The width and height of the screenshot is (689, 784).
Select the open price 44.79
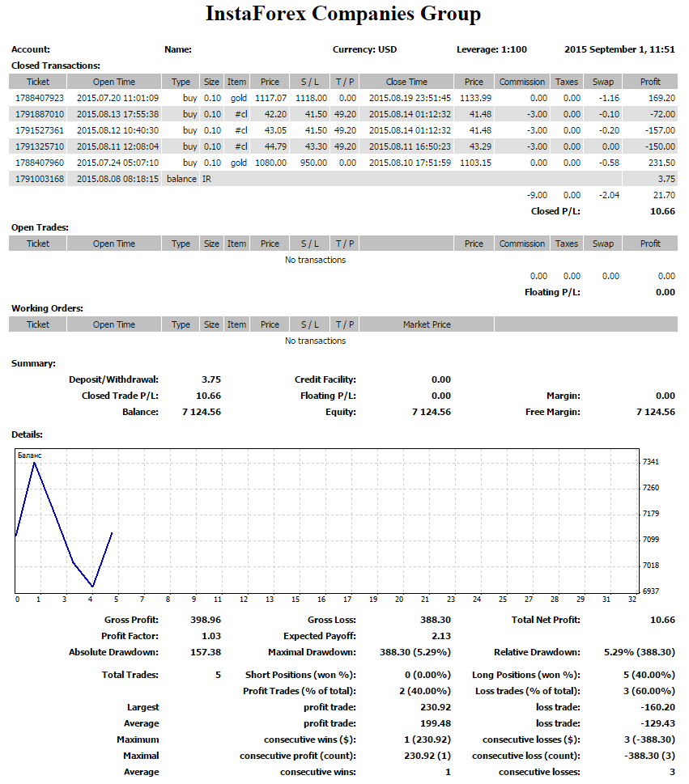276,146
